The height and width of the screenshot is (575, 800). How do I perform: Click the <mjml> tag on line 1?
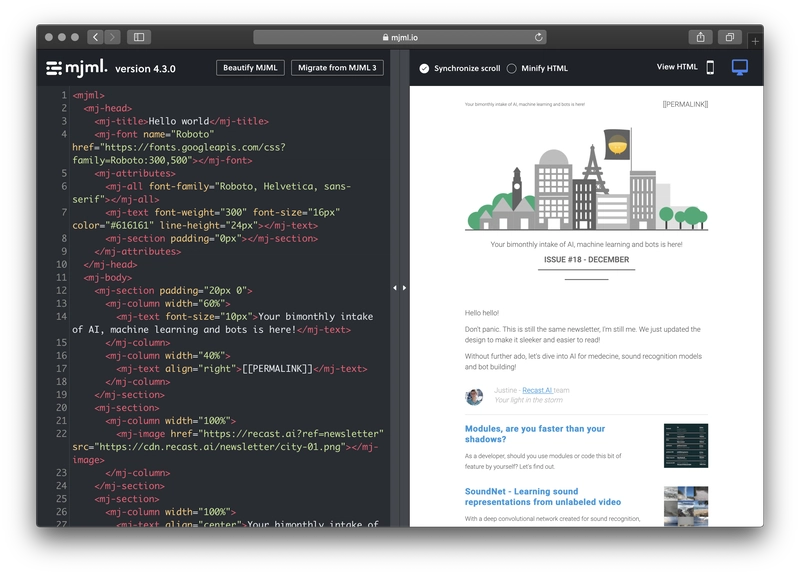(88, 95)
